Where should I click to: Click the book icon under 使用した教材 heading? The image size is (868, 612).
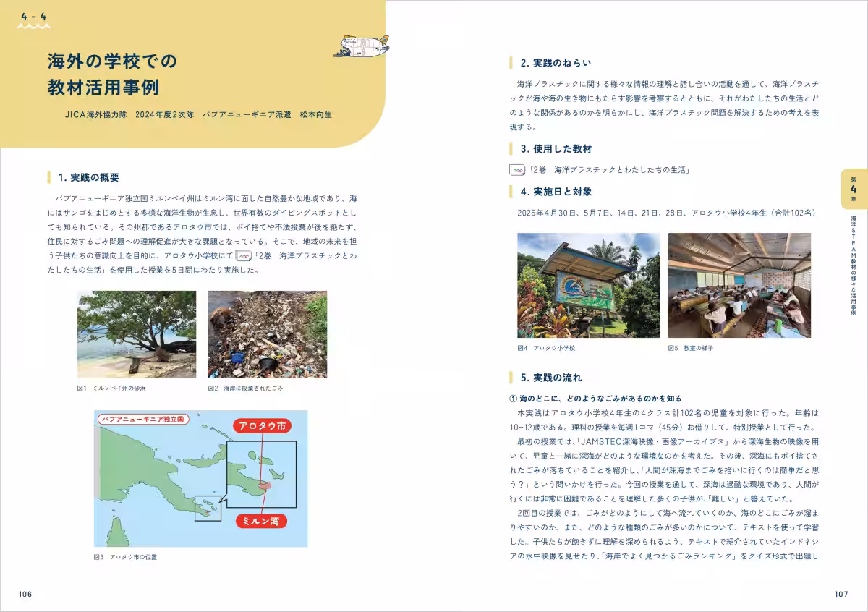click(x=516, y=170)
